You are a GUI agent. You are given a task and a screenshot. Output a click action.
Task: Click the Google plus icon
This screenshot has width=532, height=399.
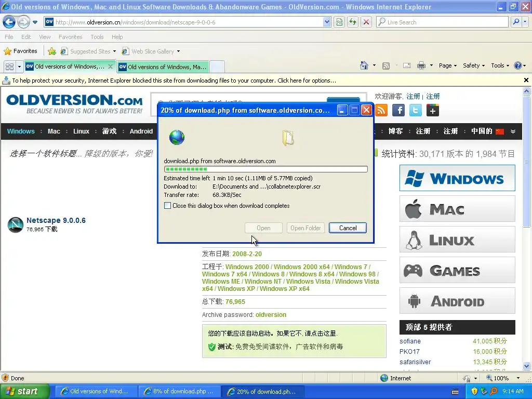pyautogui.click(x=433, y=110)
